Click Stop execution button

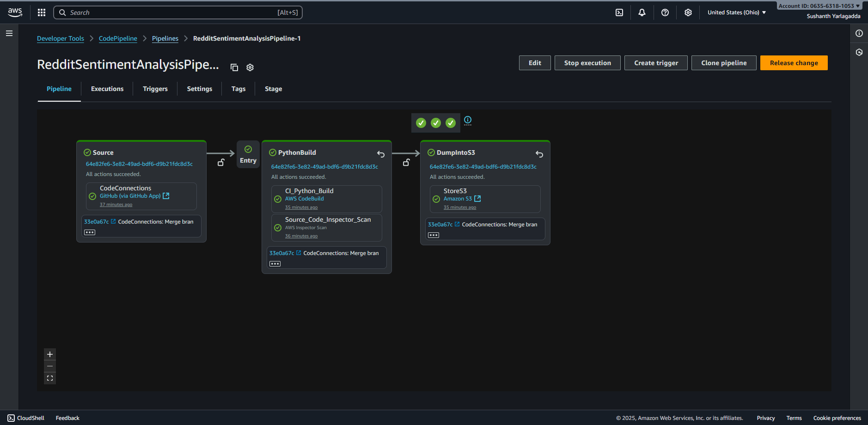(587, 63)
